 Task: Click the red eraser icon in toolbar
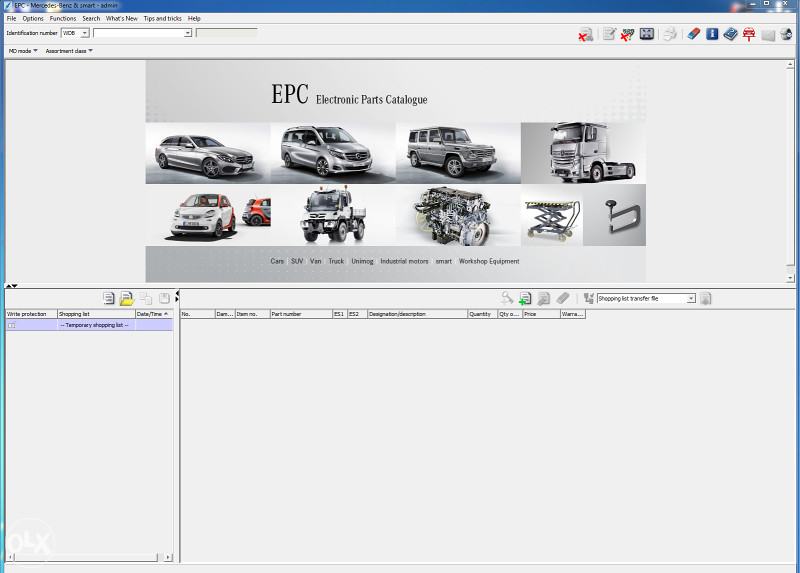pyautogui.click(x=694, y=34)
